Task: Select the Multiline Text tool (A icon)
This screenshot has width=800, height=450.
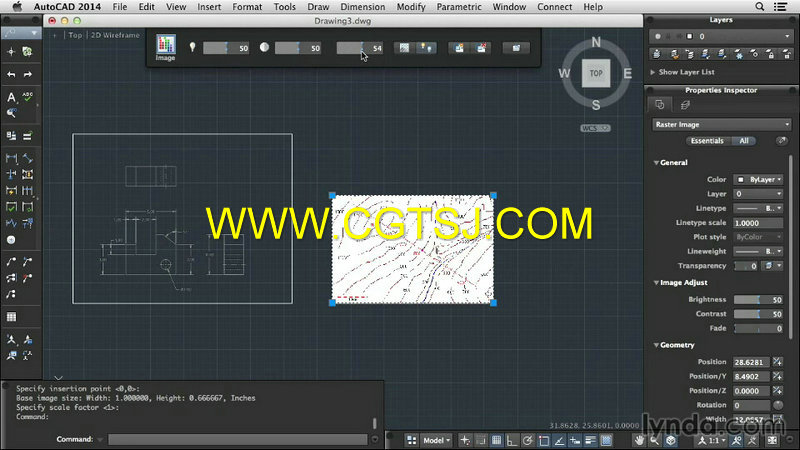Action: [11, 97]
